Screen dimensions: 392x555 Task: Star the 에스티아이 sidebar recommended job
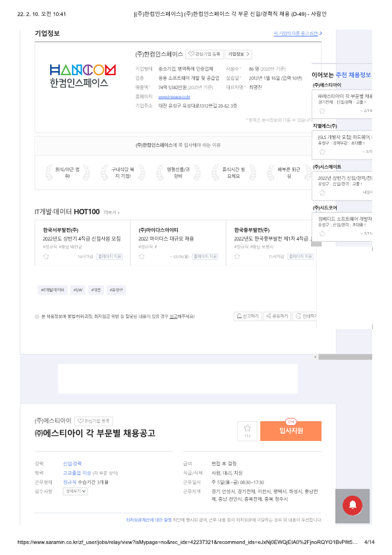pyautogui.click(x=322, y=111)
